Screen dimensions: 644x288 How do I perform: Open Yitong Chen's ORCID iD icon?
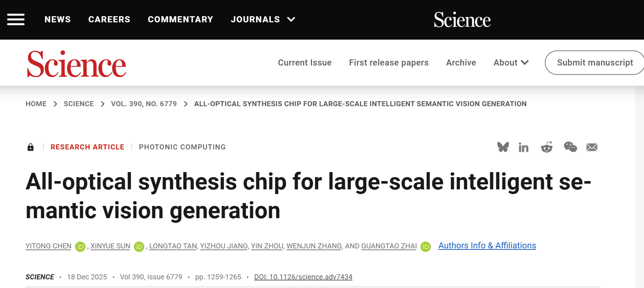coord(80,247)
